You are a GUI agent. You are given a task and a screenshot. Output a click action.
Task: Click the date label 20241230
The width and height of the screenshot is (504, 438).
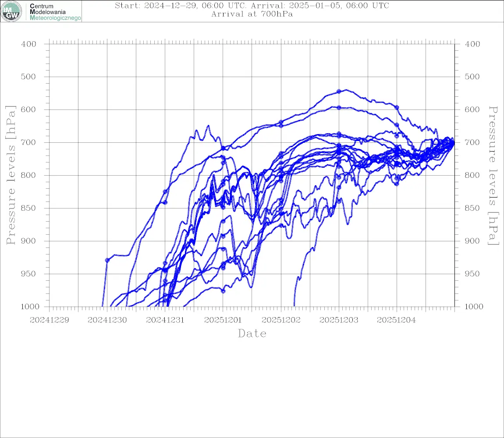tap(107, 320)
